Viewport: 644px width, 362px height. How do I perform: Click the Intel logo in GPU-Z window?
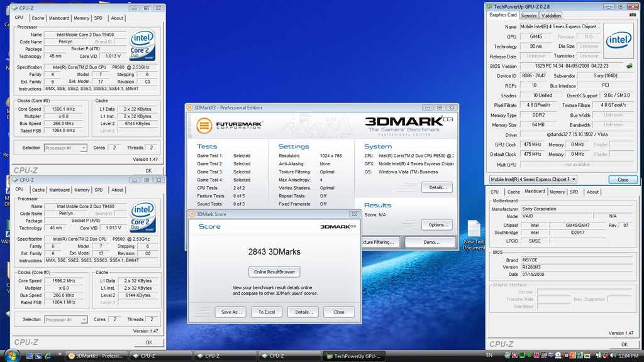tap(619, 40)
